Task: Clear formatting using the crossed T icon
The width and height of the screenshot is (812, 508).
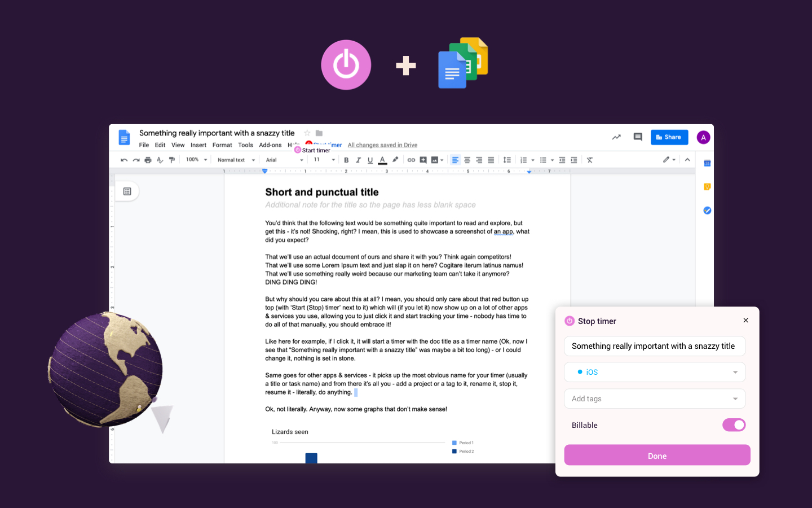Action: pos(590,160)
